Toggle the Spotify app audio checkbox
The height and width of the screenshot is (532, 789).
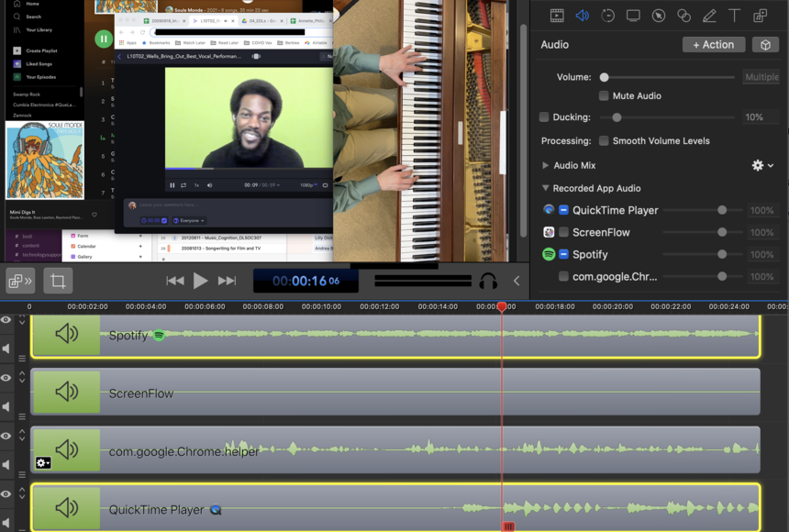pos(563,254)
